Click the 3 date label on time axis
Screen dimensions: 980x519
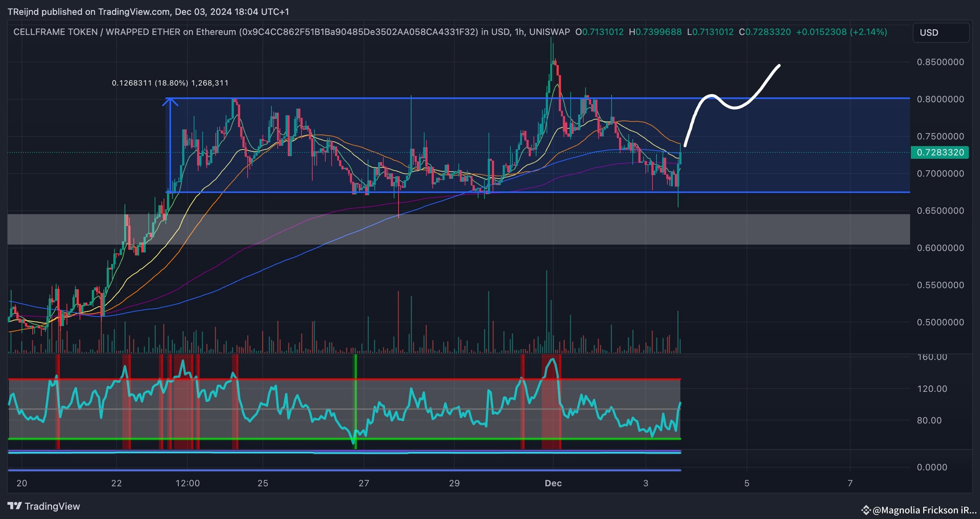point(646,483)
